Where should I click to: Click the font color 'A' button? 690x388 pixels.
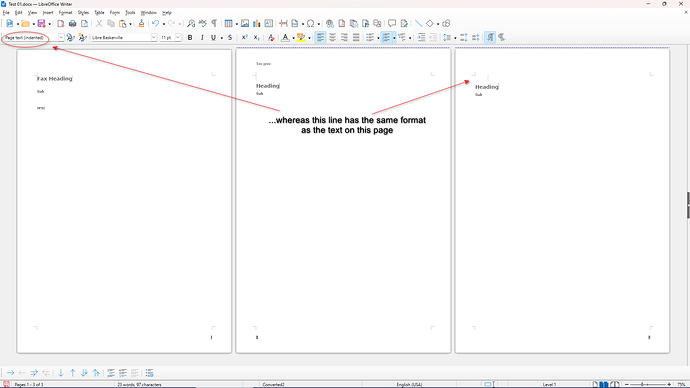pyautogui.click(x=285, y=38)
